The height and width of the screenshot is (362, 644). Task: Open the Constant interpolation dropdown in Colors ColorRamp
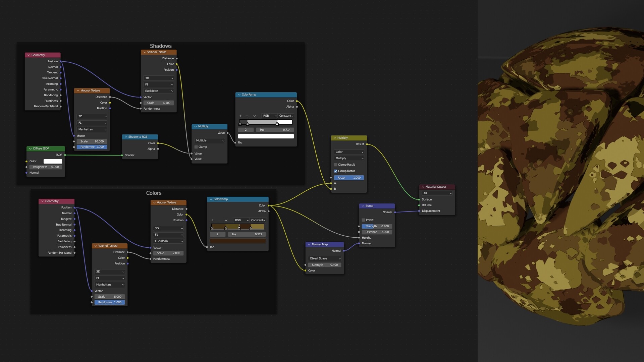click(x=258, y=221)
